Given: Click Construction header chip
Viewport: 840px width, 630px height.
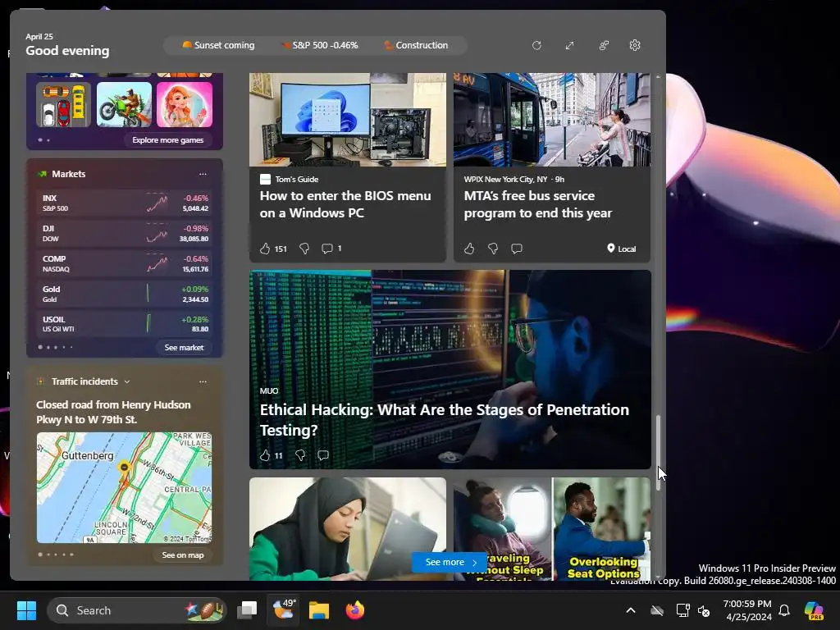Looking at the screenshot, I should (x=416, y=46).
